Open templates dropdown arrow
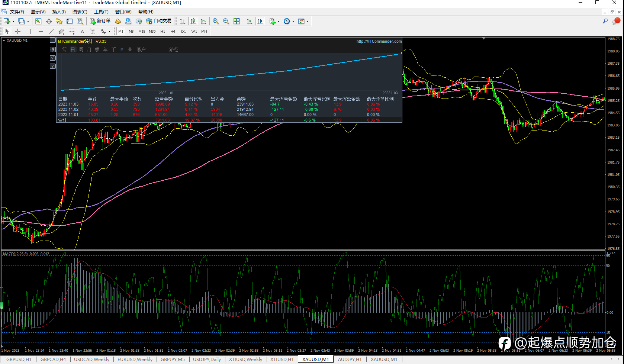 [x=308, y=21]
